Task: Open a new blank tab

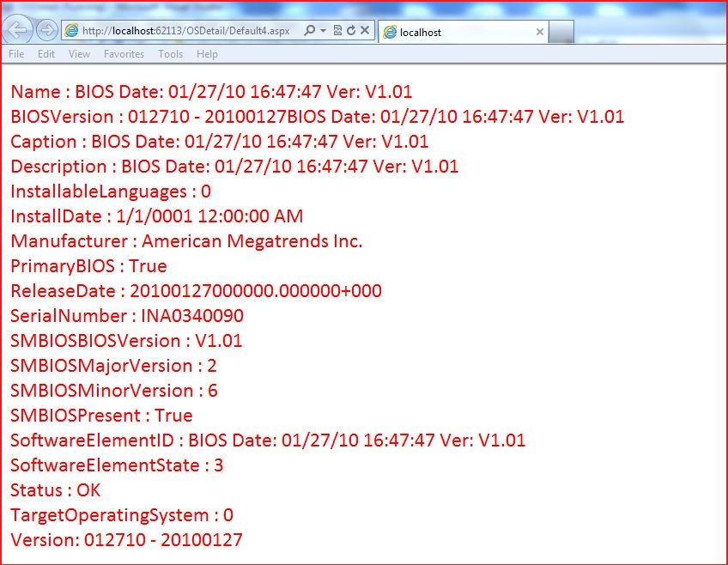Action: 561,32
